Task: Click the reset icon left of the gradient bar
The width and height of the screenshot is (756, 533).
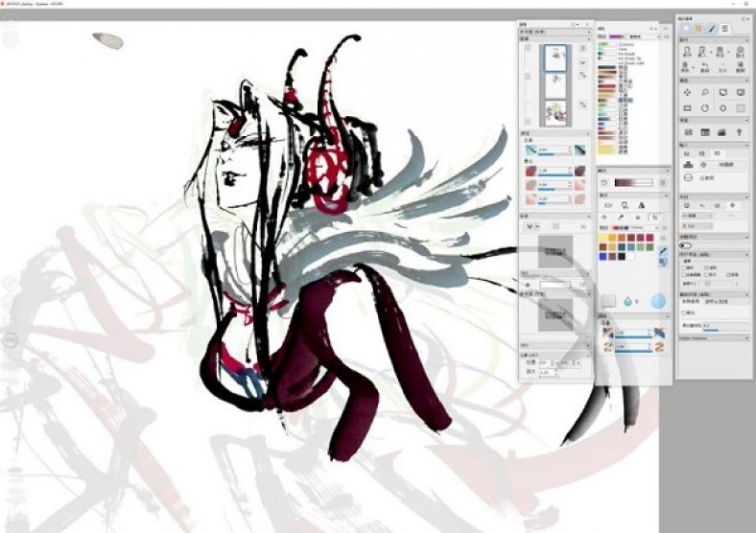Action: [x=604, y=183]
